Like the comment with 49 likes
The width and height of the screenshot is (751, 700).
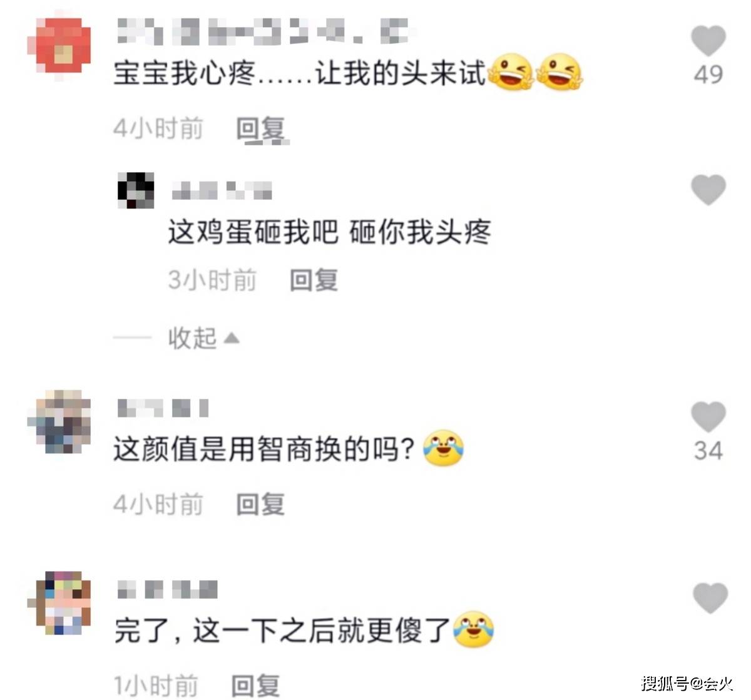pyautogui.click(x=708, y=41)
